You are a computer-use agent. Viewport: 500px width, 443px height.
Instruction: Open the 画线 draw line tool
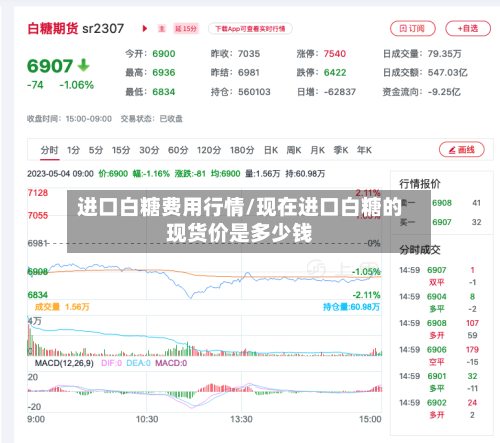(x=462, y=150)
